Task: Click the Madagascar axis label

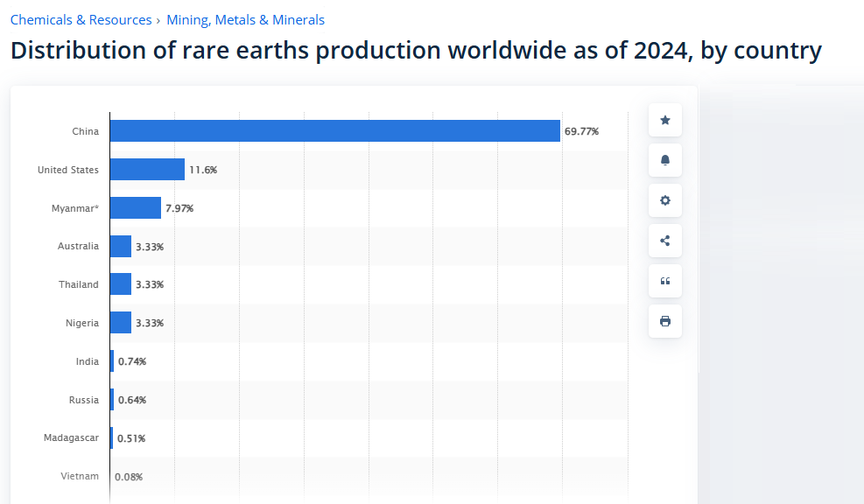Action: [x=71, y=438]
